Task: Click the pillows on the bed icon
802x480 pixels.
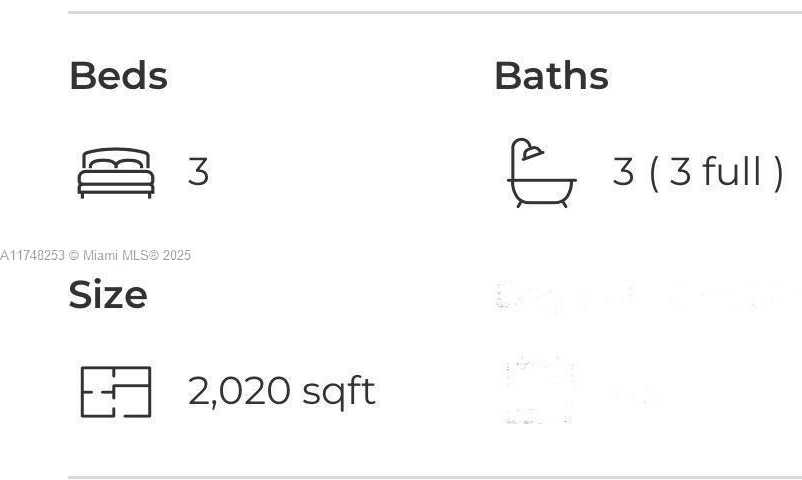Action: [x=116, y=164]
